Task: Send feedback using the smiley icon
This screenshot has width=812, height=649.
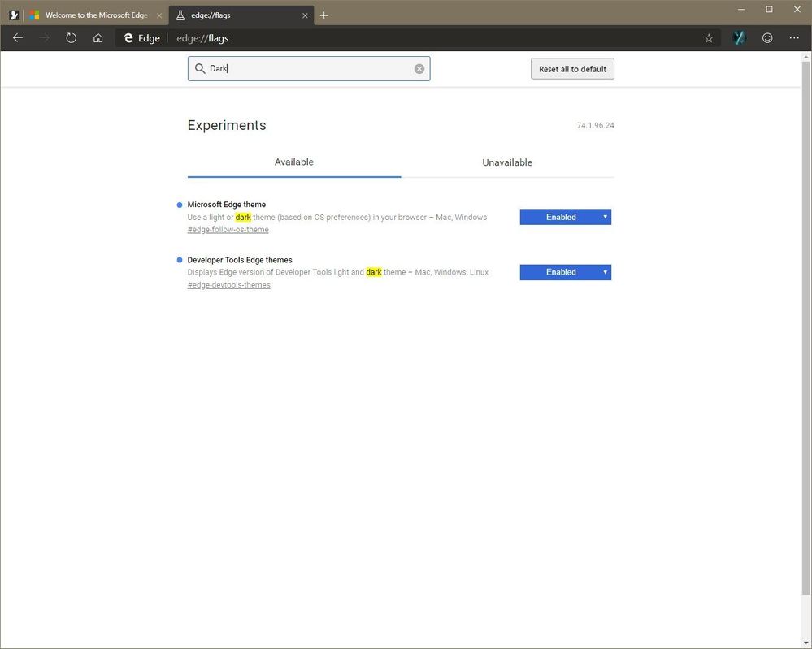Action: (x=767, y=38)
